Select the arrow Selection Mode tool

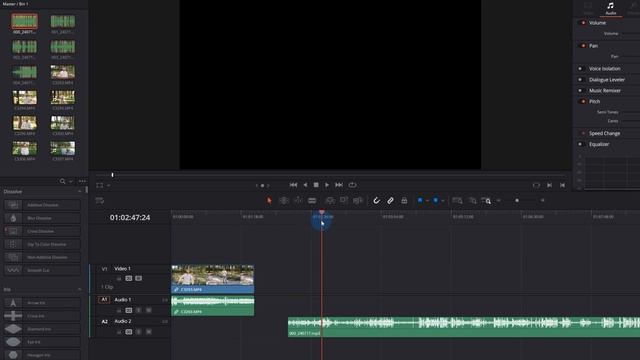coord(269,200)
